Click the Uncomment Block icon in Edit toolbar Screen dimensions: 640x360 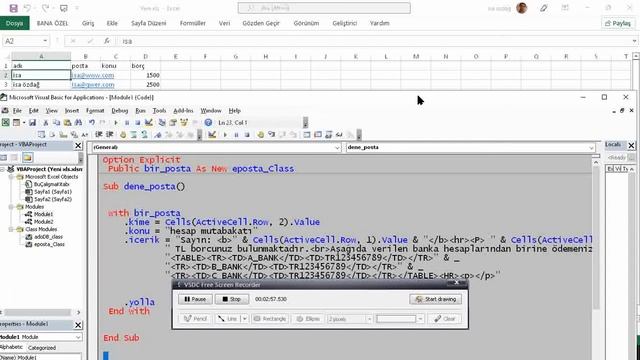(x=144, y=134)
